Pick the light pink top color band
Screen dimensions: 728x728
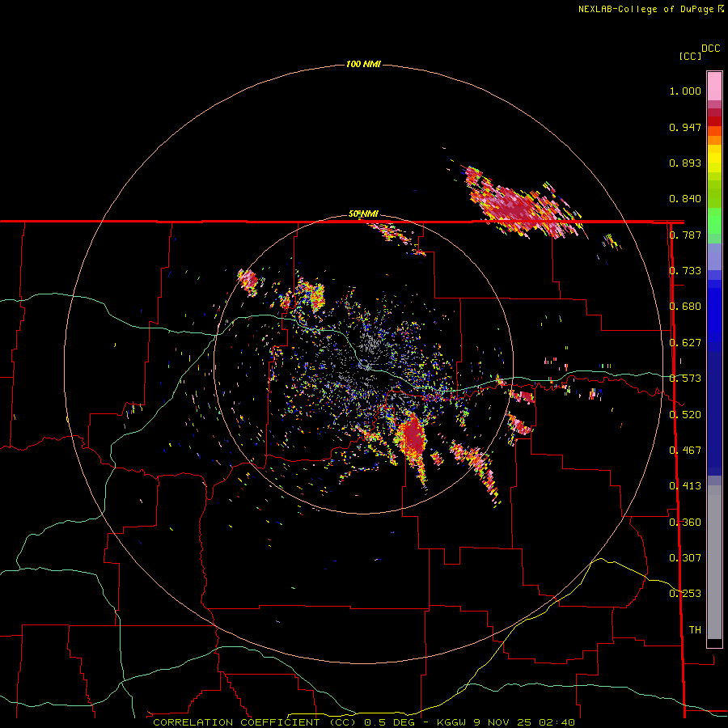714,86
